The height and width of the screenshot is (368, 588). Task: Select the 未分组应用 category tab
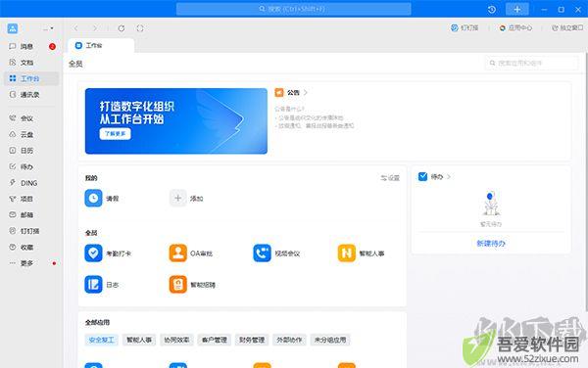pos(330,340)
